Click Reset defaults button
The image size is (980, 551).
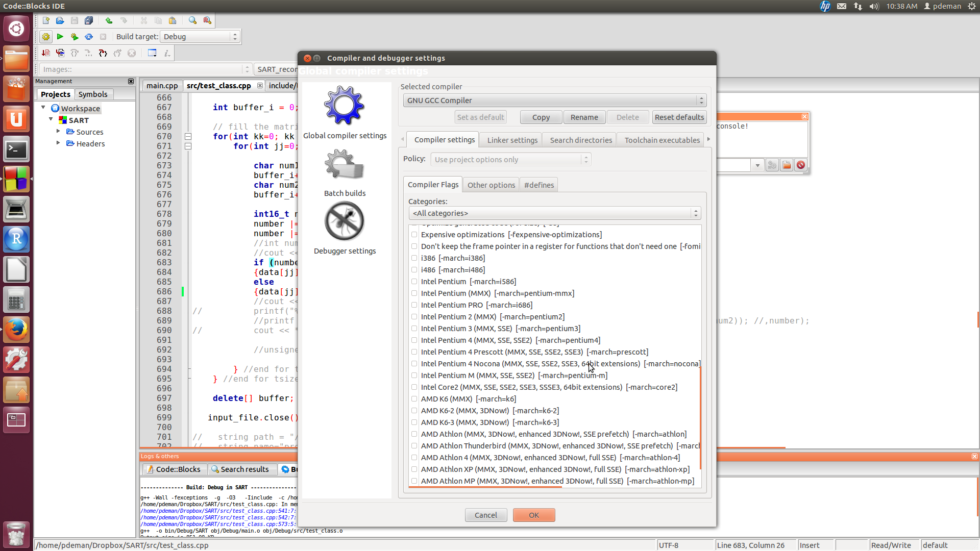coord(679,117)
